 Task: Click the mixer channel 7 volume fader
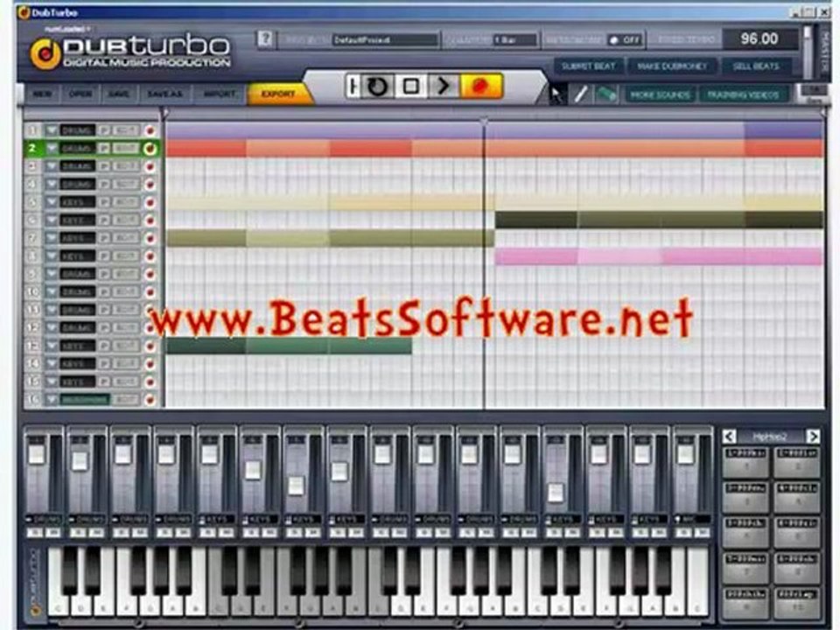296,486
